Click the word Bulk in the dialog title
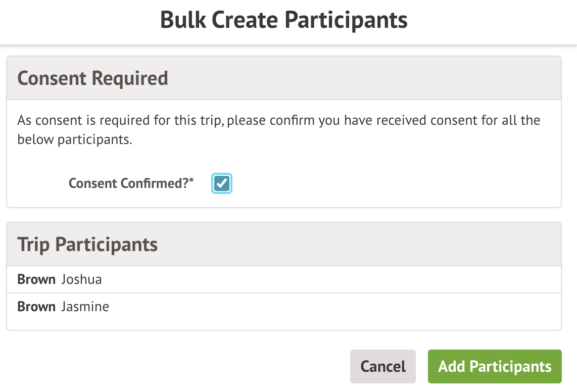This screenshot has width=577, height=392. click(x=183, y=20)
